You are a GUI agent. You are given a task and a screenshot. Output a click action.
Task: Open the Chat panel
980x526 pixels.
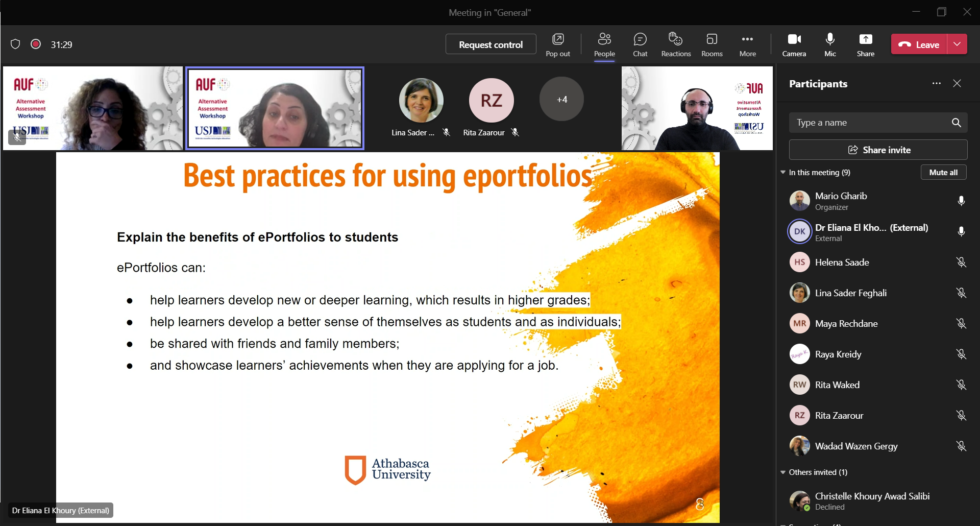coord(640,44)
